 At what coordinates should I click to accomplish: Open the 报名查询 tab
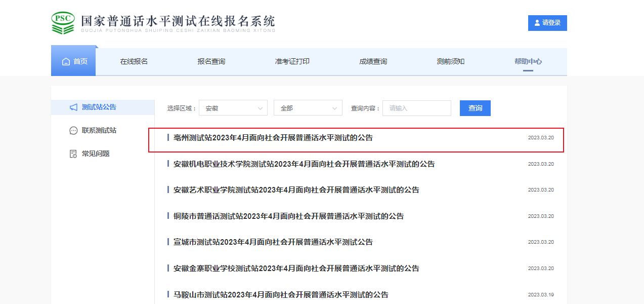(x=211, y=62)
